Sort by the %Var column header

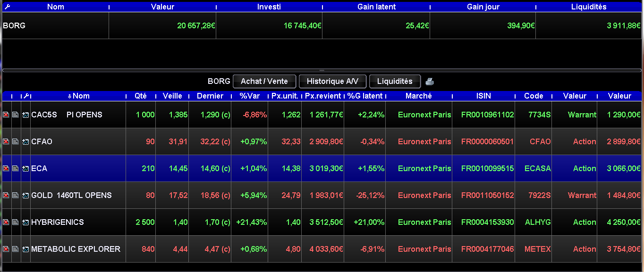pos(250,96)
